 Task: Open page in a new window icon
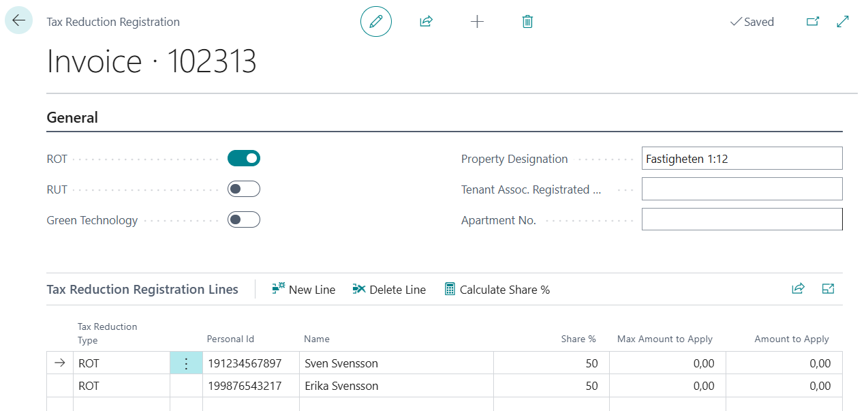pyautogui.click(x=813, y=22)
